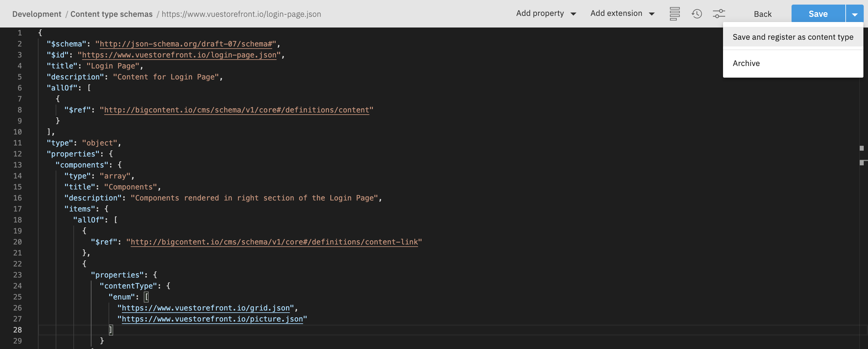Click the core#/definitions/content-link reference URL

pyautogui.click(x=274, y=242)
